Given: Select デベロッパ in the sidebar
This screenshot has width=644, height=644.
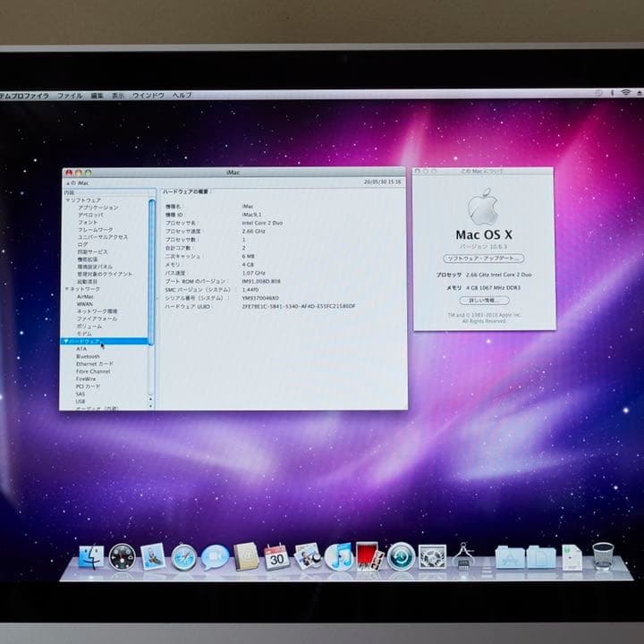Looking at the screenshot, I should click(x=90, y=215).
